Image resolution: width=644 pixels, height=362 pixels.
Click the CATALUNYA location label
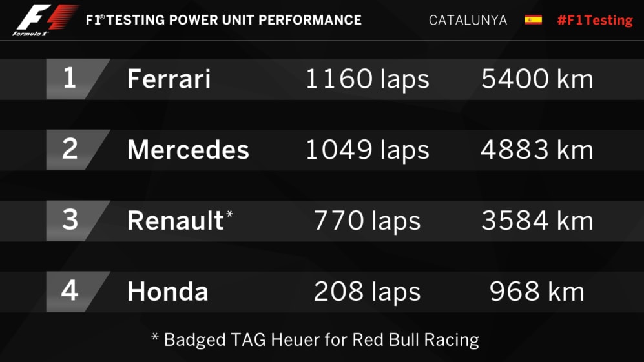(x=468, y=20)
